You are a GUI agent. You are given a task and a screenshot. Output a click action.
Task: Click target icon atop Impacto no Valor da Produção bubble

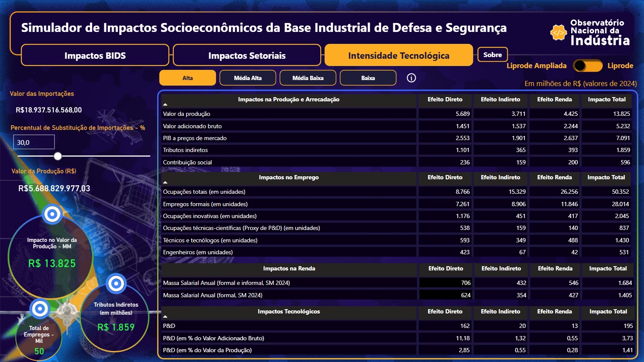click(52, 214)
